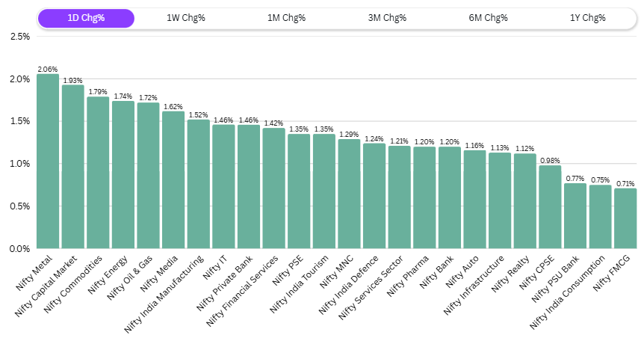Switch to 6M Chg% period

(487, 18)
